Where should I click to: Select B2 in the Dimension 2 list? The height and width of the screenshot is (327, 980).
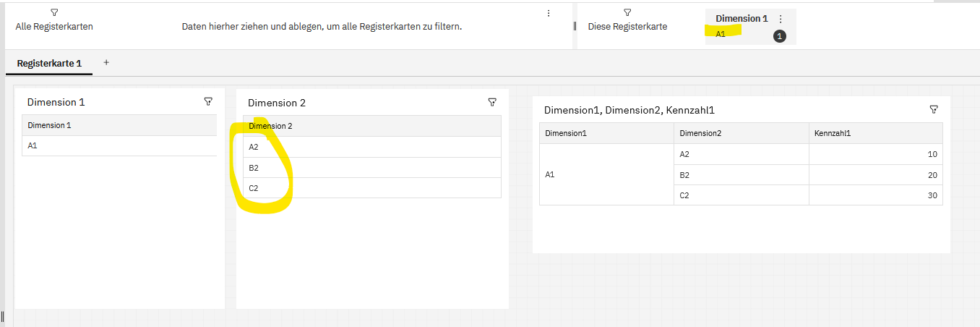254,168
